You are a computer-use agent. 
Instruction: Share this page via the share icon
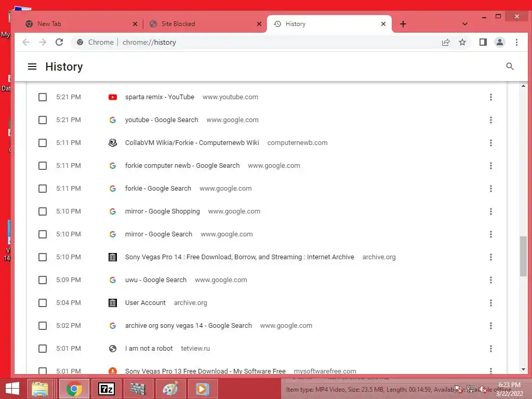click(x=445, y=42)
